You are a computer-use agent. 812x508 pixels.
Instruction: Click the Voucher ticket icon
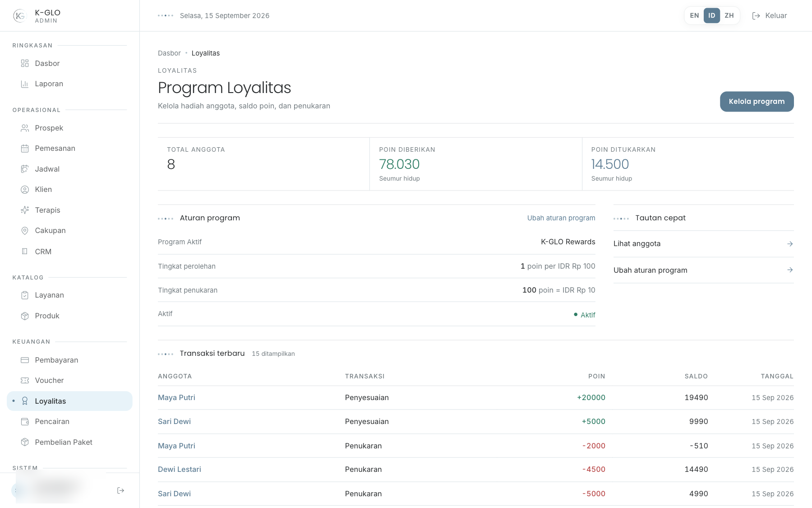tap(25, 381)
